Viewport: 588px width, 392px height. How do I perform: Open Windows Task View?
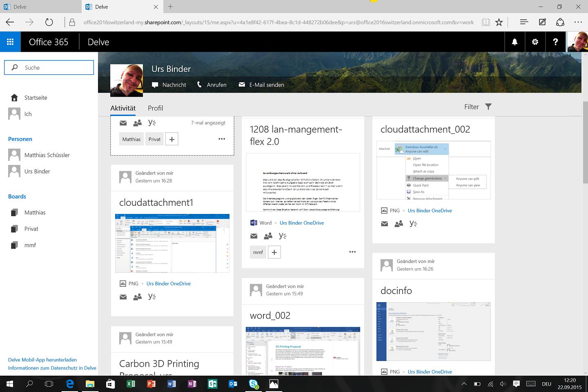click(49, 384)
